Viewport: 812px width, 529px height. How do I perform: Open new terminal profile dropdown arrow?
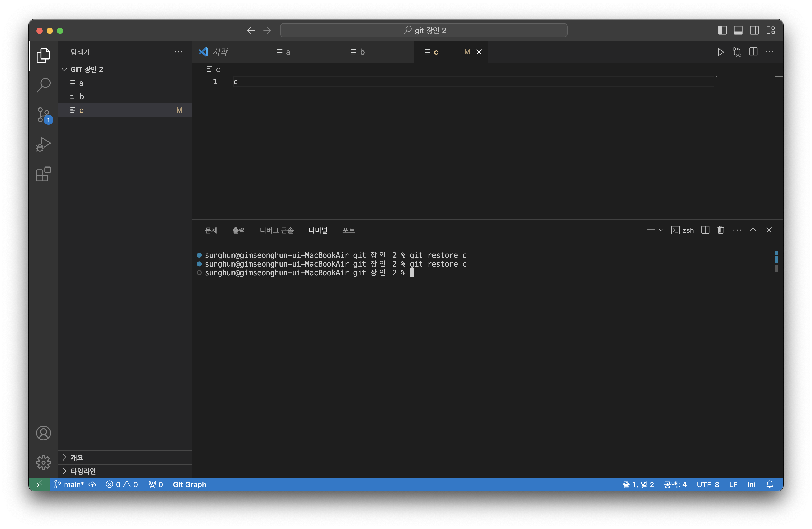coord(661,230)
